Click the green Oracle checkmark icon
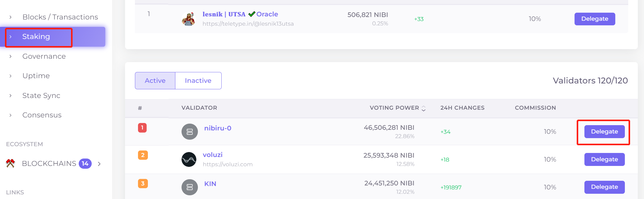Viewport: 644px width, 199px height. coord(252,14)
